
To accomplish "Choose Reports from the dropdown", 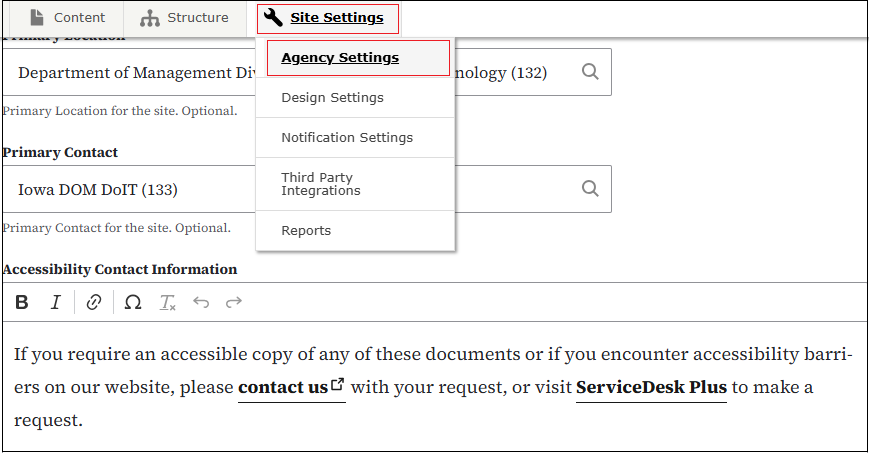I will tap(355, 231).
